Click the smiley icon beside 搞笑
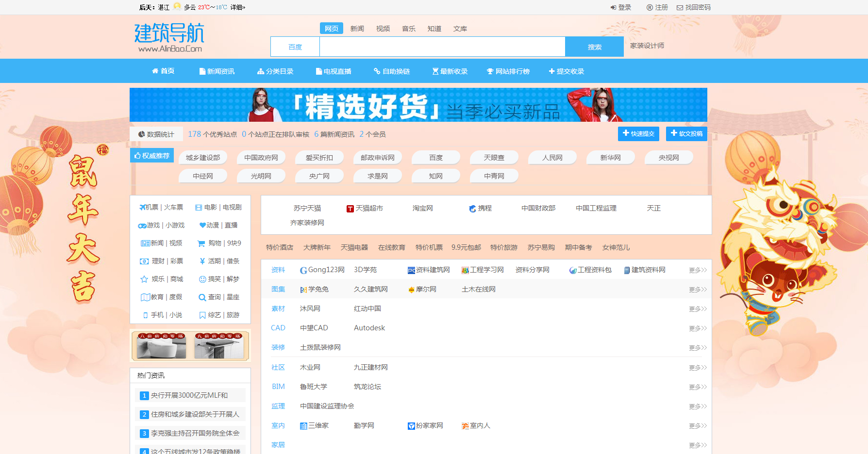The height and width of the screenshot is (454, 868). [202, 279]
